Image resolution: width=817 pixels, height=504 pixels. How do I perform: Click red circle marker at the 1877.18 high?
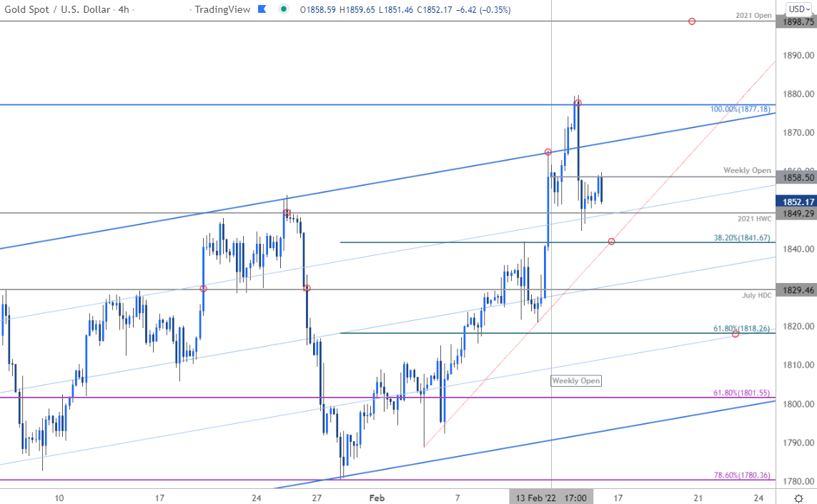point(578,103)
